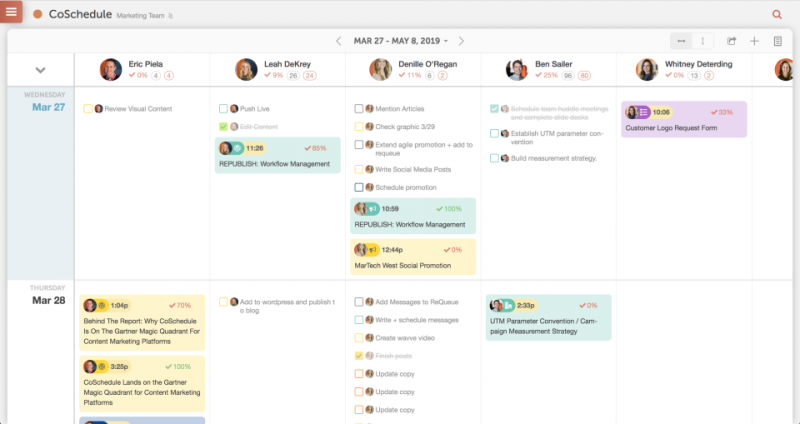Switch to horizontal layout view
Image resolution: width=800 pixels, height=424 pixels.
click(681, 41)
